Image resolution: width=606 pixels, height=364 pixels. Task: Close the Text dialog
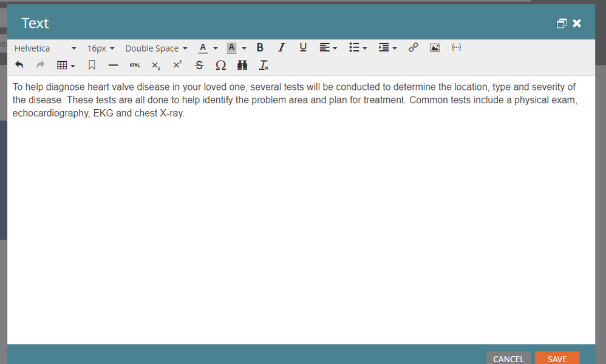point(577,24)
